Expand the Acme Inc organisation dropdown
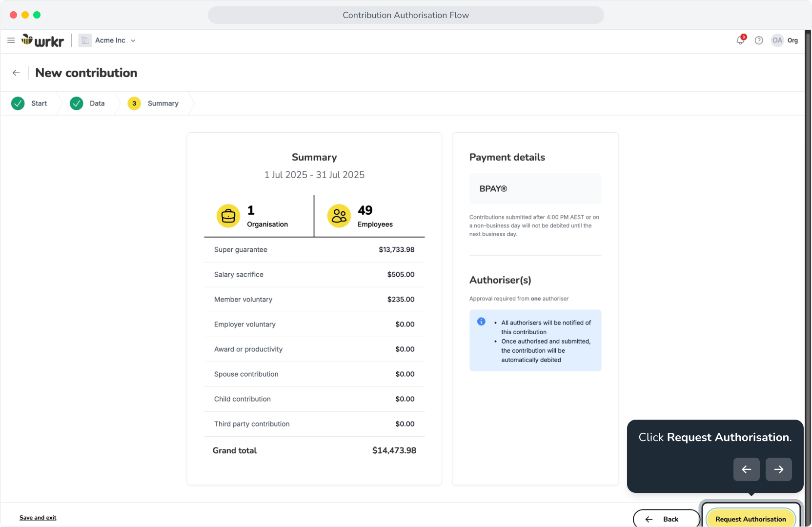Image resolution: width=812 pixels, height=527 pixels. tap(116, 41)
